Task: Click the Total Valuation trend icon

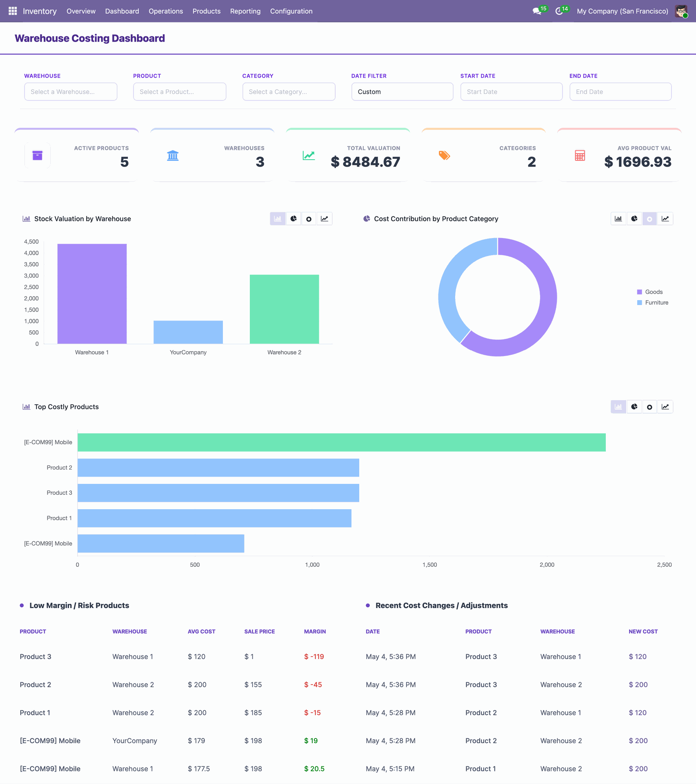Action: click(x=309, y=156)
